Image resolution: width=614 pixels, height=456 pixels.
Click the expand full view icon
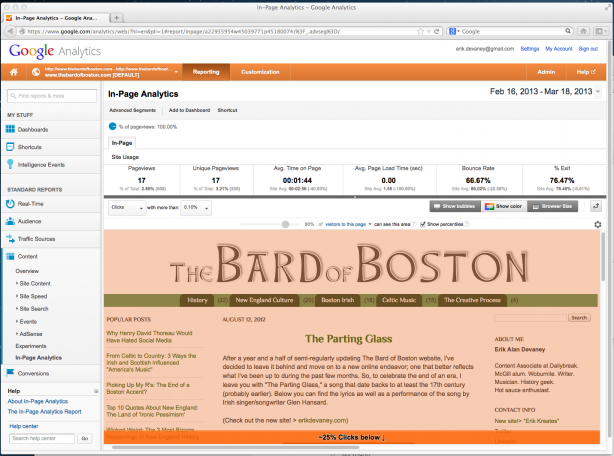tap(596, 206)
